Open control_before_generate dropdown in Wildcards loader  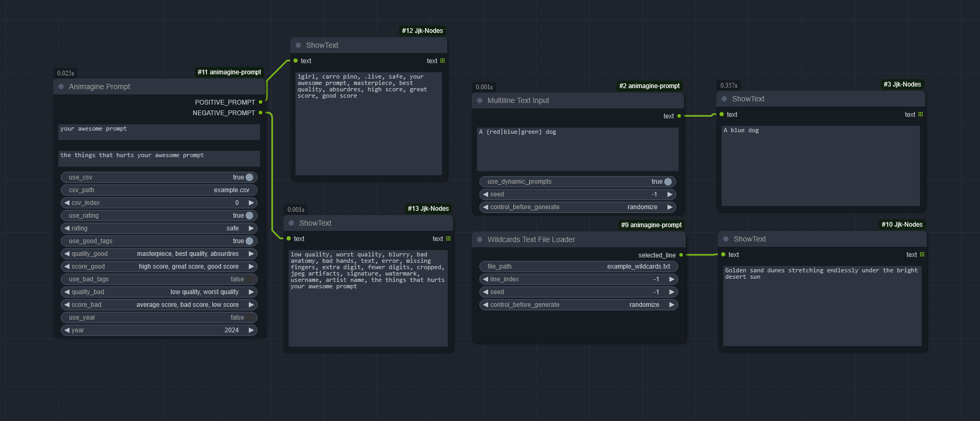579,305
